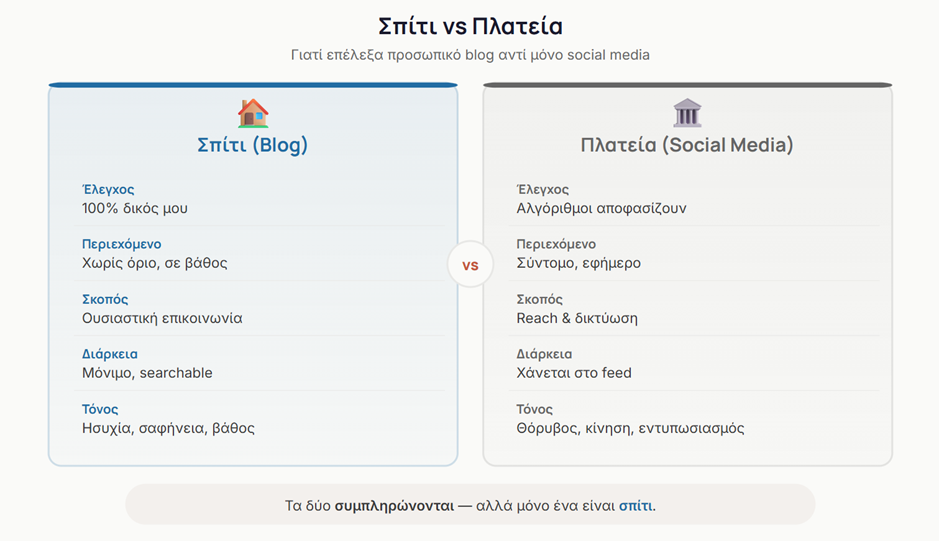The image size is (939, 541).
Task: Select the "Σύντομο, εφήμερο" entry
Action: (x=578, y=263)
